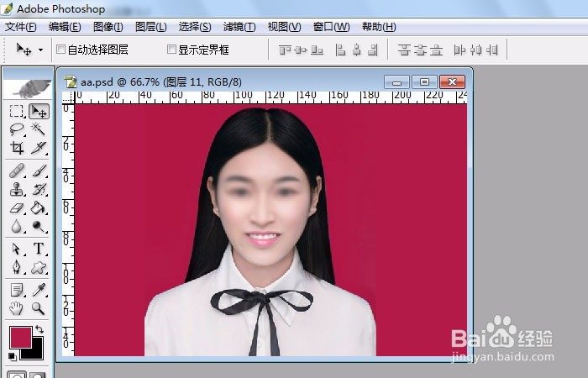
Task: Open the 帮助(H) menu
Action: point(379,27)
